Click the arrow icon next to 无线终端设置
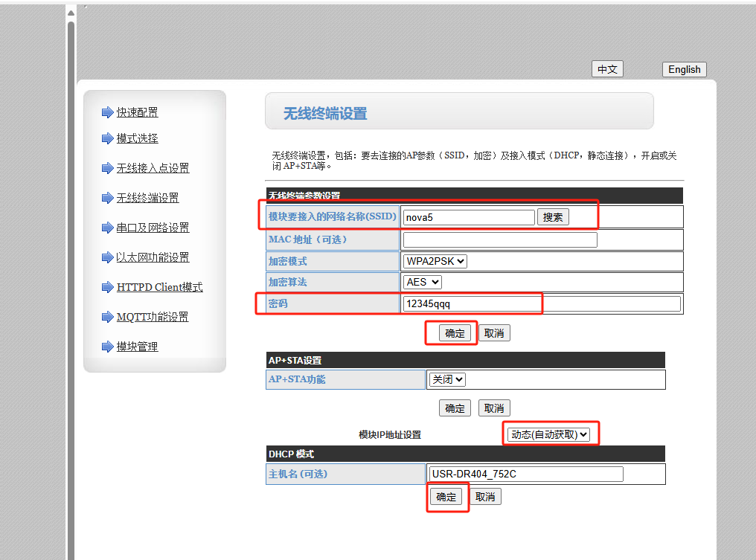Viewport: 756px width, 560px height. click(107, 198)
